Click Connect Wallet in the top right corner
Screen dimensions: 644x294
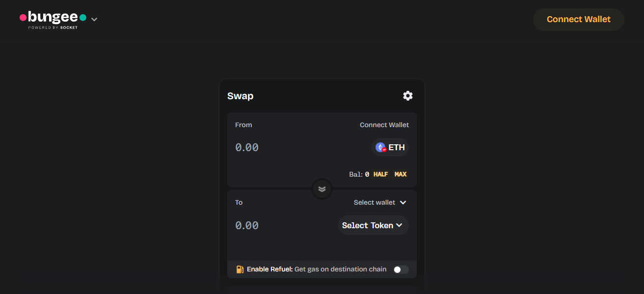coord(578,19)
